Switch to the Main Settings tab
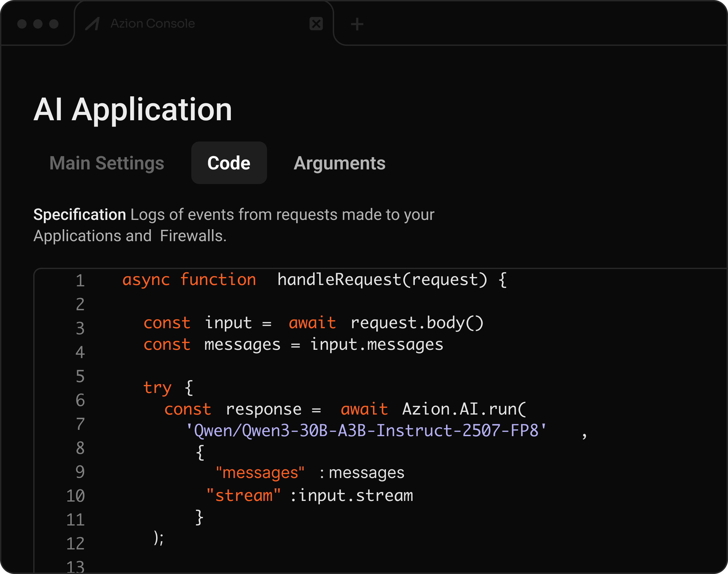 click(107, 163)
